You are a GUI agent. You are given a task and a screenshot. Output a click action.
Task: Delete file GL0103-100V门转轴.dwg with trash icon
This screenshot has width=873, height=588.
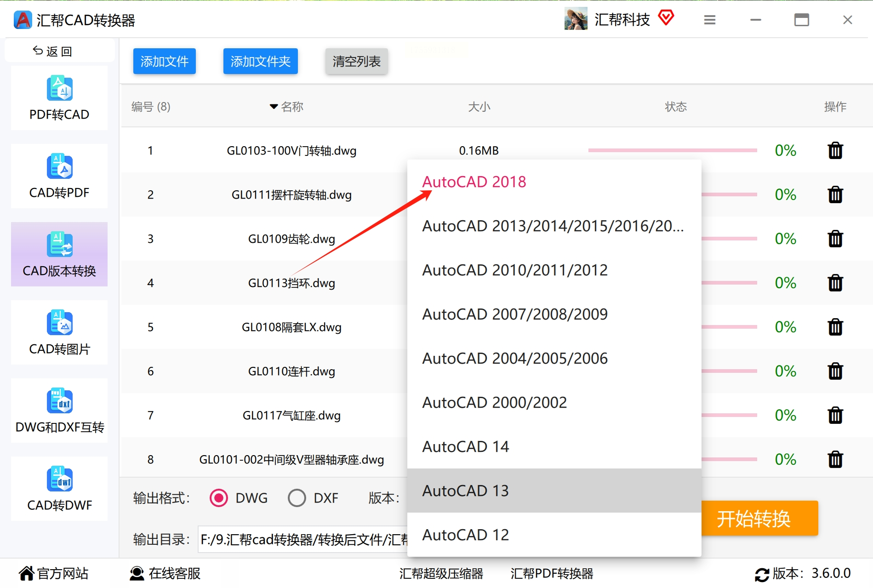pos(835,150)
